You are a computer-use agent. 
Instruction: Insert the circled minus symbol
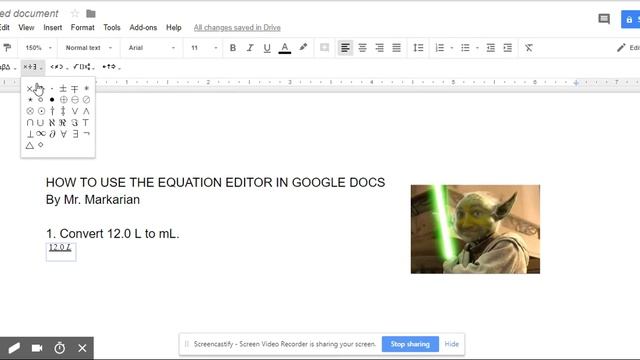[x=75, y=100]
